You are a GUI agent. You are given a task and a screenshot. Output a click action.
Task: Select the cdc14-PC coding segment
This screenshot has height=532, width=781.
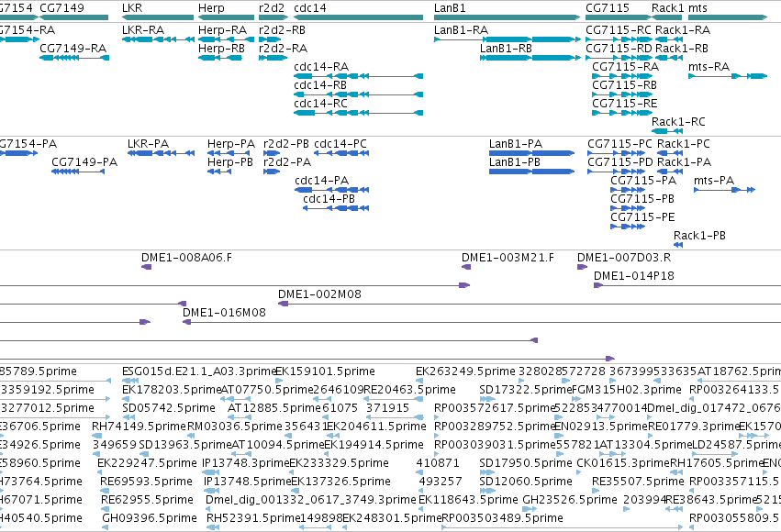341,153
